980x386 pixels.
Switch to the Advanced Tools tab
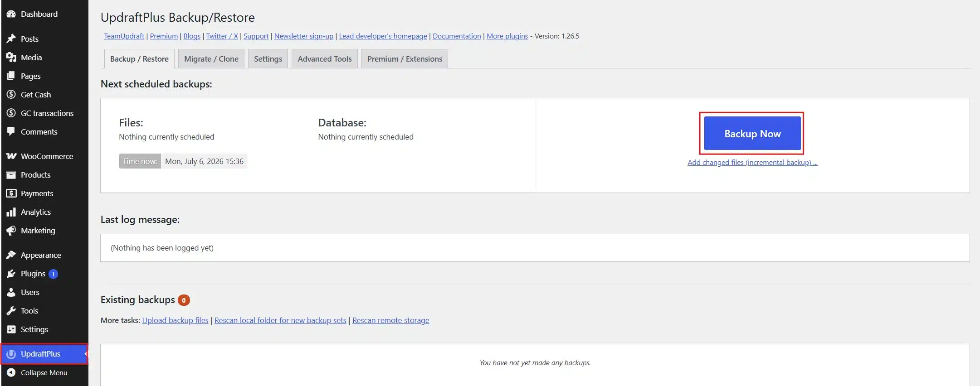(x=325, y=59)
